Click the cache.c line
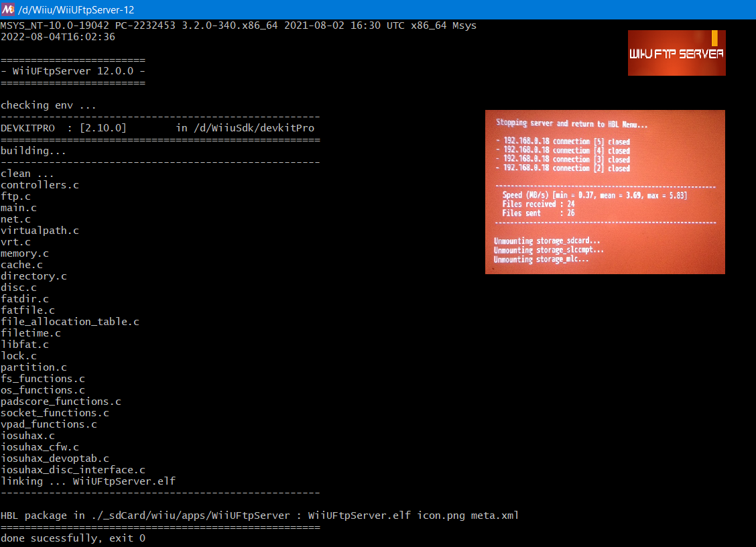The width and height of the screenshot is (756, 547). click(x=21, y=265)
